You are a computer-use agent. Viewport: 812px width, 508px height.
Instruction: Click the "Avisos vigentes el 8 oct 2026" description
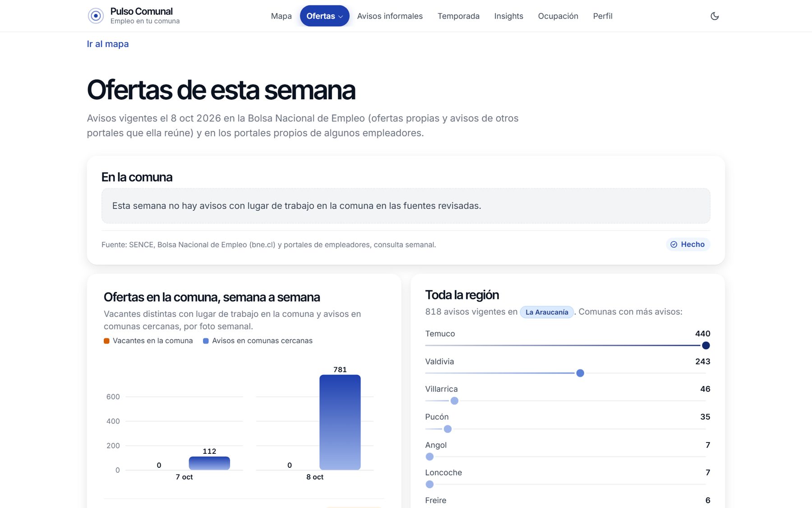pos(303,126)
